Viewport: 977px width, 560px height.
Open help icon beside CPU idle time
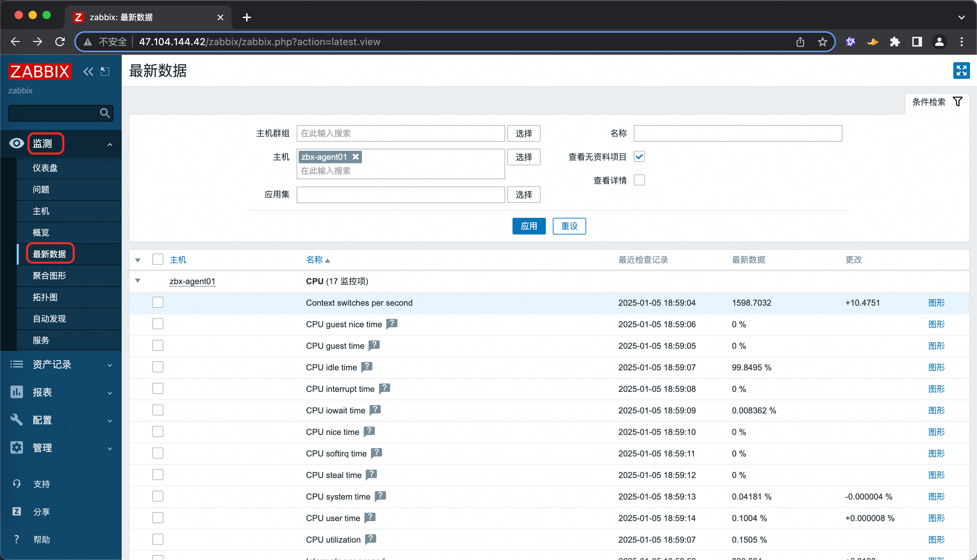(367, 367)
